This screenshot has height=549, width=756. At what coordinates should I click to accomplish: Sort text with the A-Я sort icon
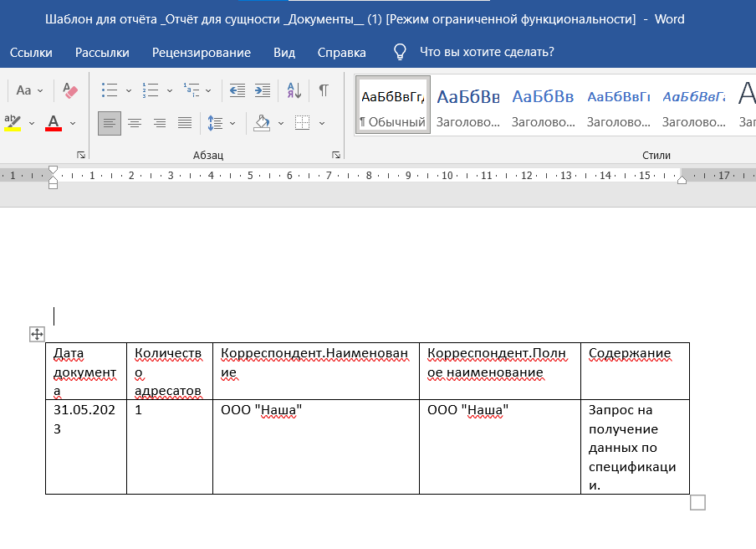[x=294, y=90]
